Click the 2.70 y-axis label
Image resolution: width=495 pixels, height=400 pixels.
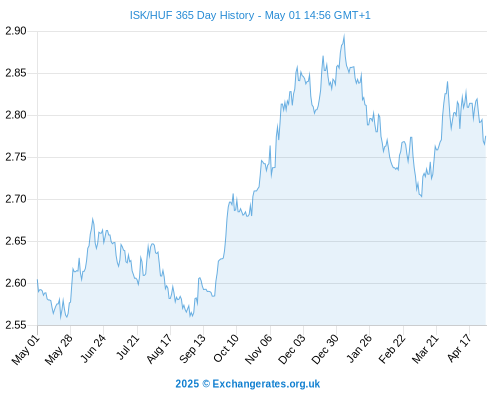[16, 199]
